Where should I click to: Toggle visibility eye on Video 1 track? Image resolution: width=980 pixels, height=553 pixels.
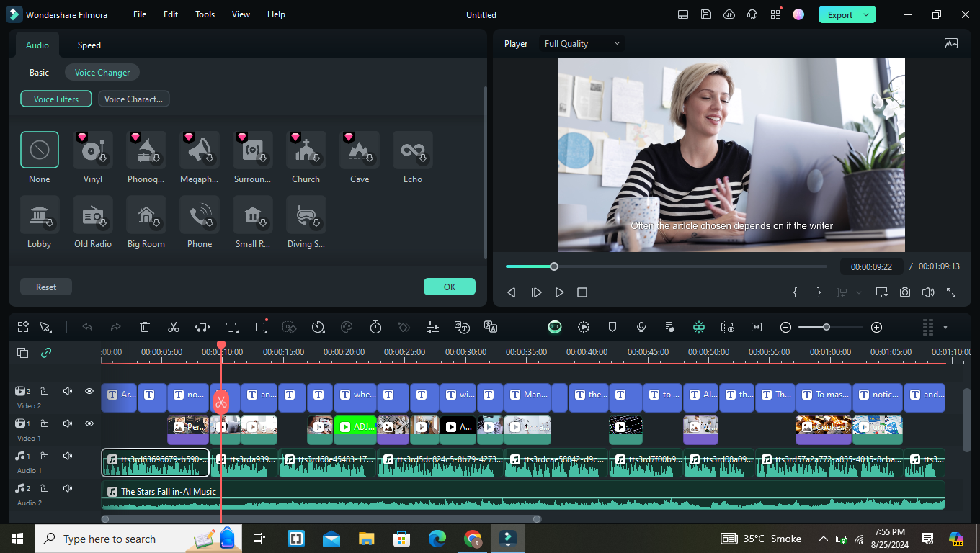pos(89,423)
